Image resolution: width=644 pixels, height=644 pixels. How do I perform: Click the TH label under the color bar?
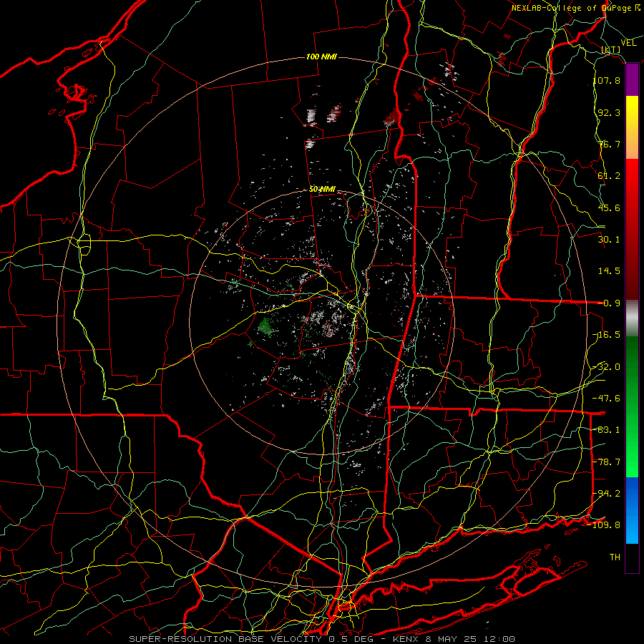point(615,557)
